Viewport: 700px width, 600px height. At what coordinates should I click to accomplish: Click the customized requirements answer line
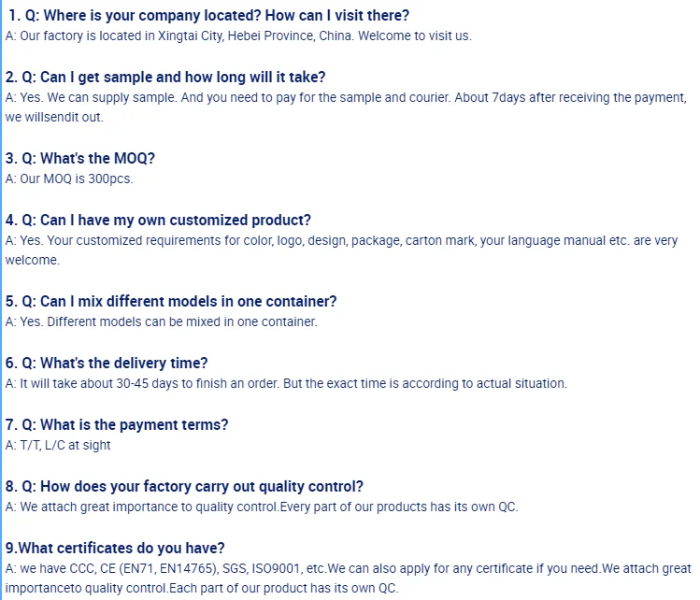pos(341,240)
